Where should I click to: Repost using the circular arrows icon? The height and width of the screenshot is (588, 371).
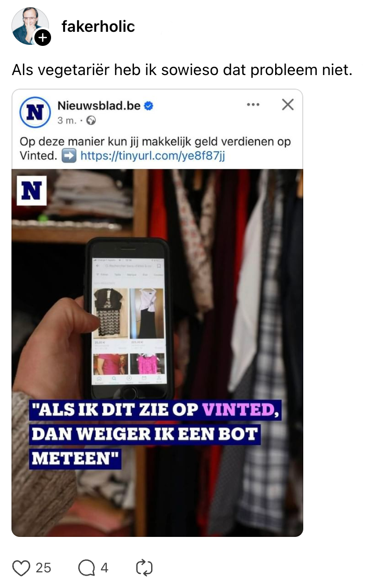144,568
